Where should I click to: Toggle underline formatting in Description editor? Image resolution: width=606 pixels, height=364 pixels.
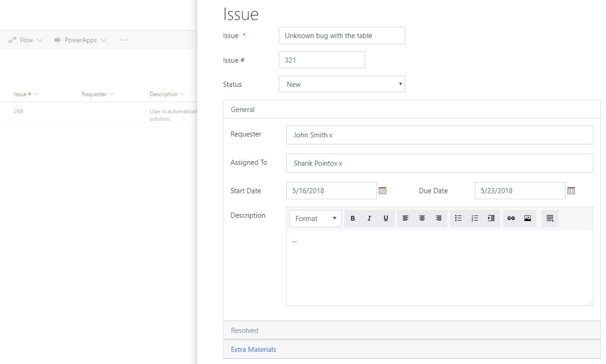point(386,219)
